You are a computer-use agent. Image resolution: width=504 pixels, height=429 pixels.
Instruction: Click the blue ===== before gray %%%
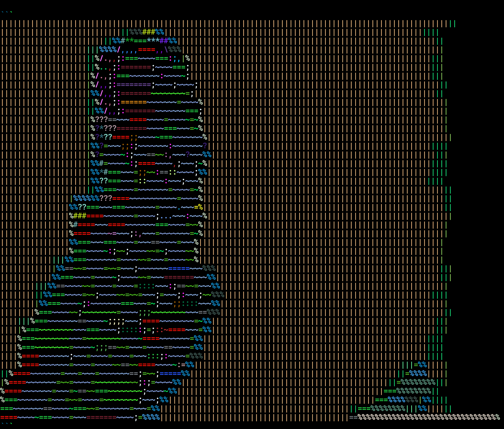tap(179, 268)
